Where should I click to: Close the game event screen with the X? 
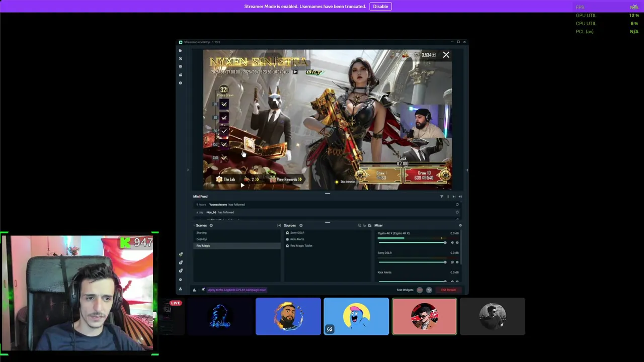pos(446,55)
